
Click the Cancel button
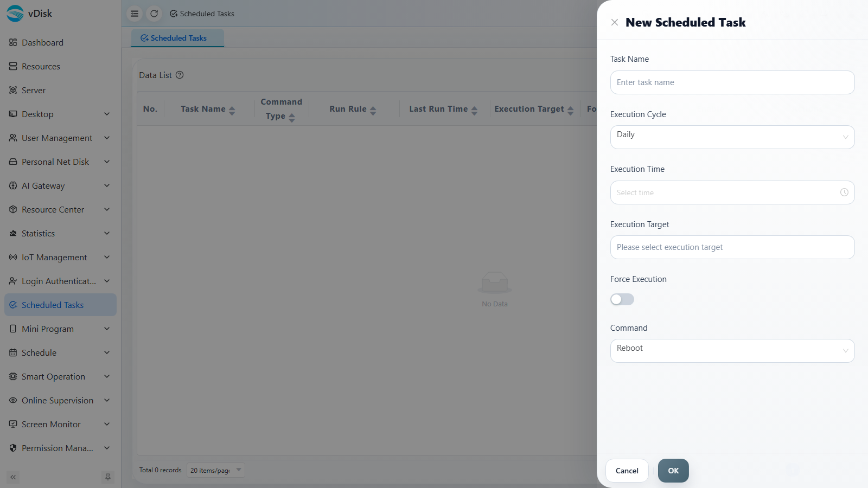[x=627, y=471]
